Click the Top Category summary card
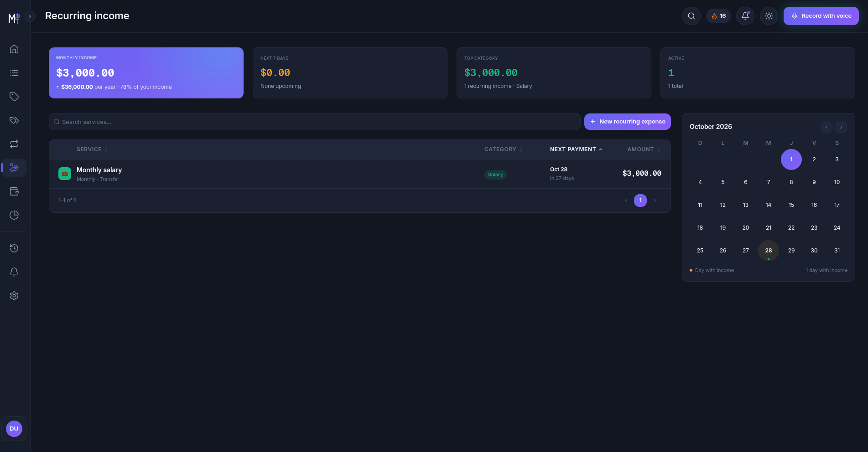This screenshot has height=452, width=868. pyautogui.click(x=554, y=73)
